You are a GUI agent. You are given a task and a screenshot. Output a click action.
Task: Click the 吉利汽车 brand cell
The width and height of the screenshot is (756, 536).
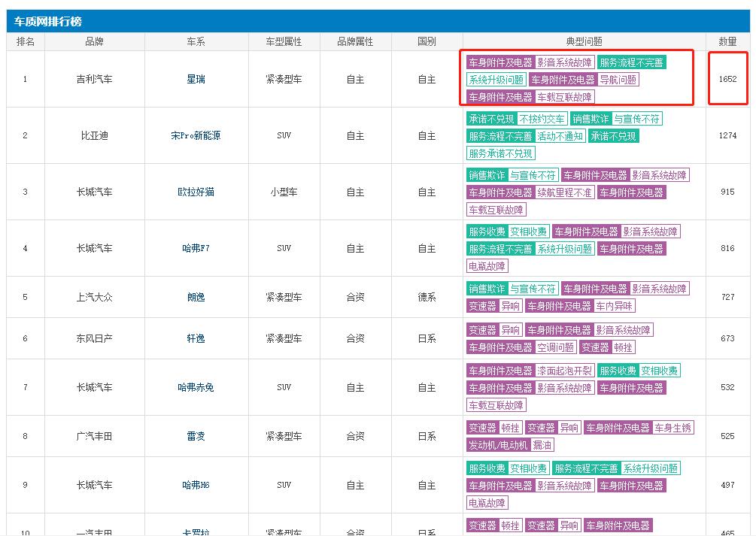[95, 79]
